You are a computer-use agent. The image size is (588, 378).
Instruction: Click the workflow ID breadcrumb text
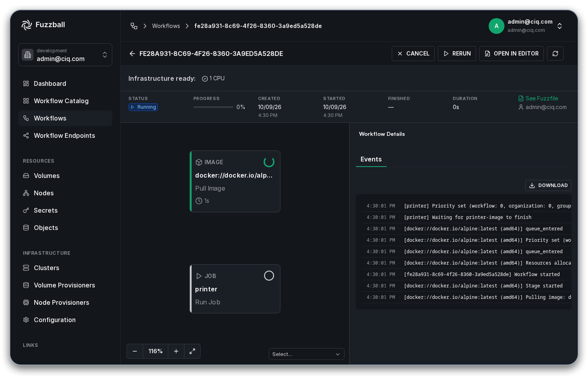[258, 26]
